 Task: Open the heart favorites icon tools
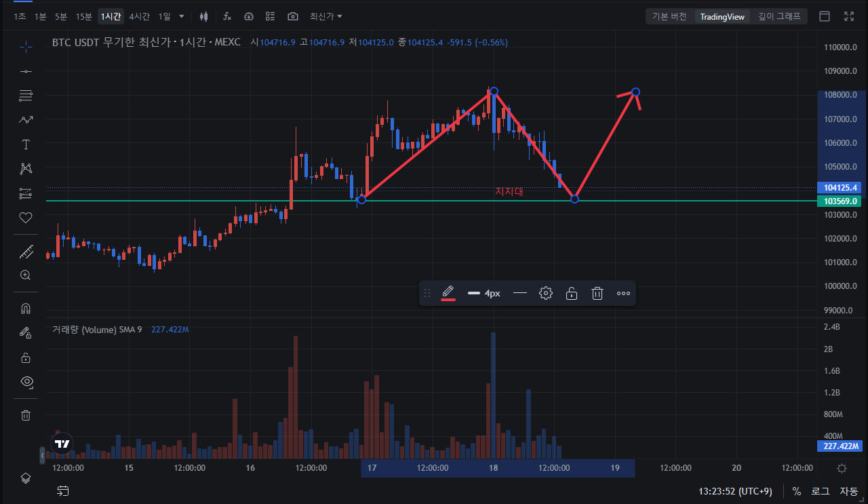point(26,218)
